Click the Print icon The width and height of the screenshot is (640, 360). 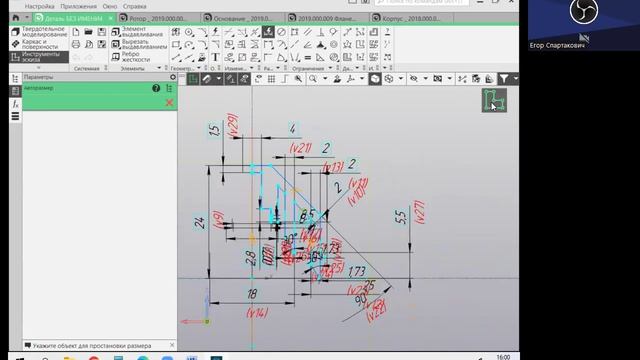(x=76, y=44)
